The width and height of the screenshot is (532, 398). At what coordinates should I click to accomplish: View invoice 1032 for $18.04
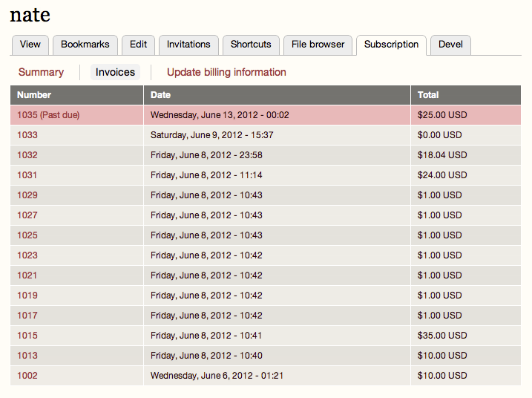click(27, 155)
